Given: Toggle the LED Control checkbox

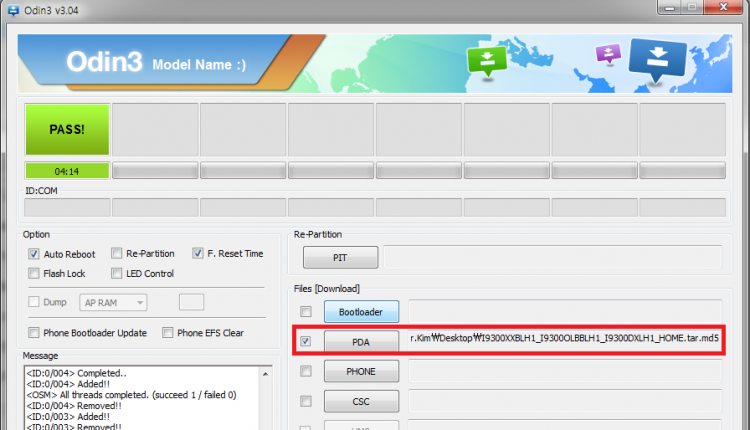Looking at the screenshot, I should pyautogui.click(x=117, y=273).
